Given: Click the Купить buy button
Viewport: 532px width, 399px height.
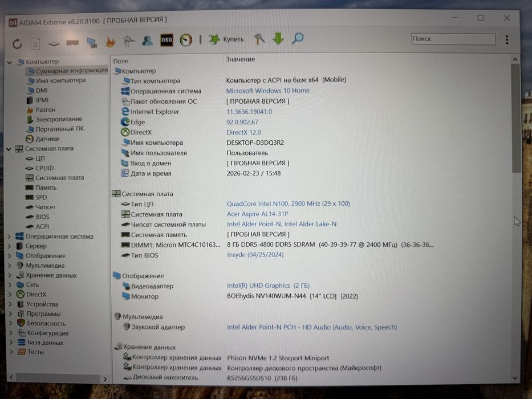Looking at the screenshot, I should point(226,39).
